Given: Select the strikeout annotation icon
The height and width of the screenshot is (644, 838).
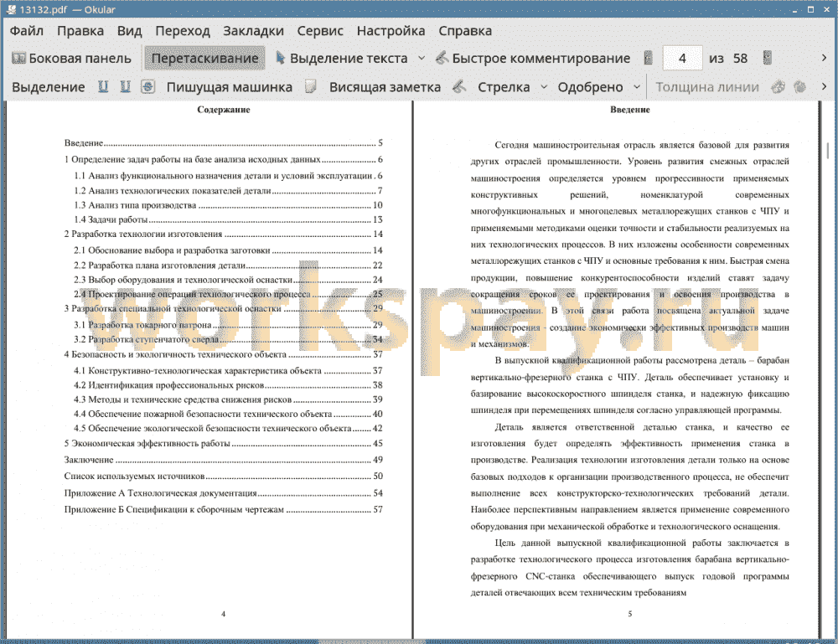Looking at the screenshot, I should click(x=147, y=86).
